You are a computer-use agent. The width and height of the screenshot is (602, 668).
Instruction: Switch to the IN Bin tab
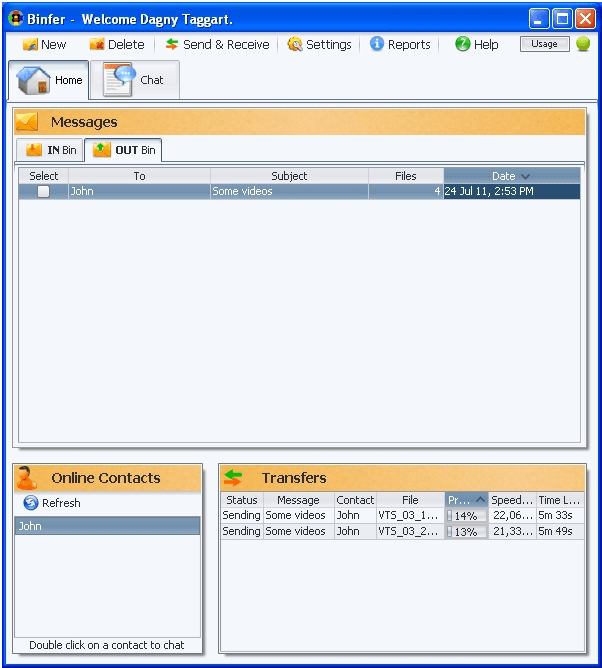(50, 150)
